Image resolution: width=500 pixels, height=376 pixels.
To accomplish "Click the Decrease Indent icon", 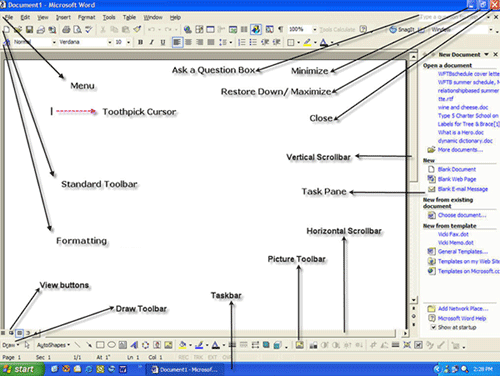I will click(265, 42).
